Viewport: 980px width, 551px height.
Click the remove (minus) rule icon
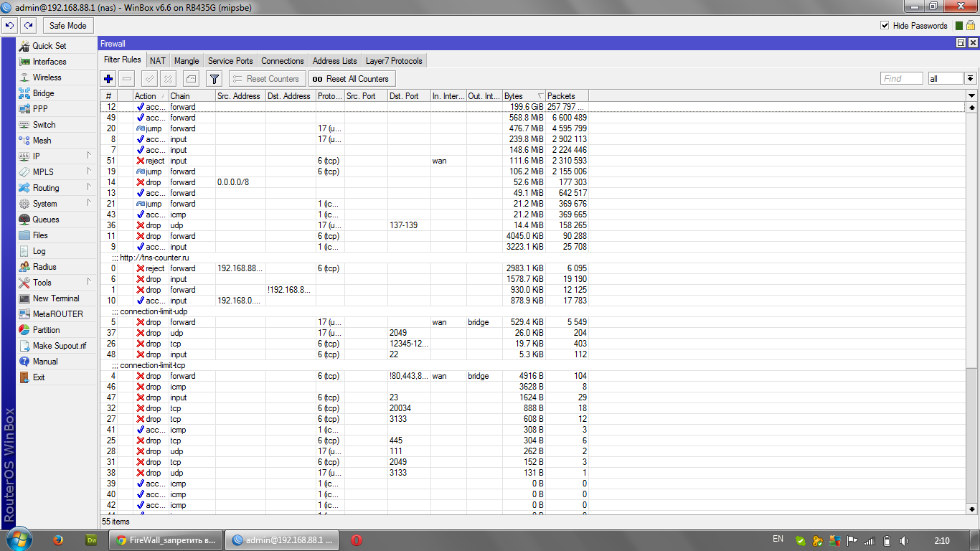[x=127, y=79]
